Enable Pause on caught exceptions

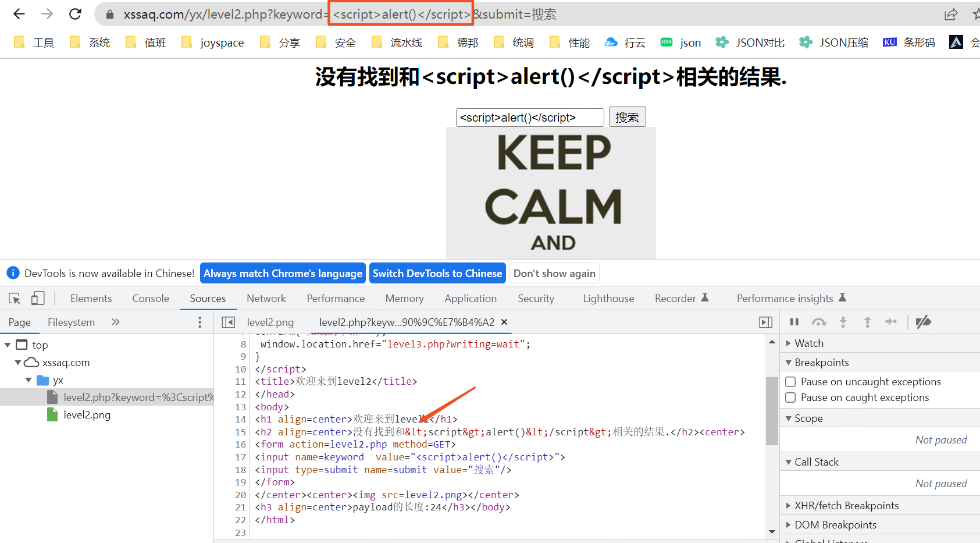point(790,398)
